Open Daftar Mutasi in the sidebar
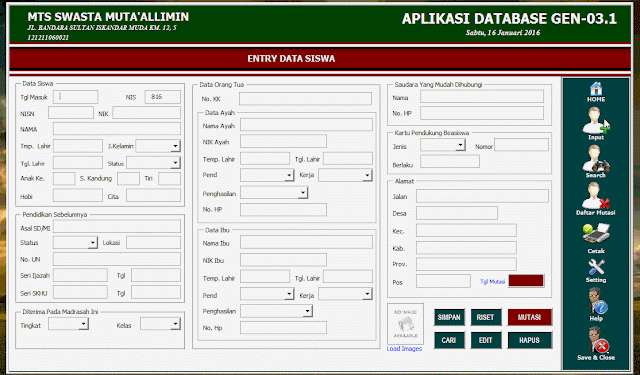 point(596,199)
